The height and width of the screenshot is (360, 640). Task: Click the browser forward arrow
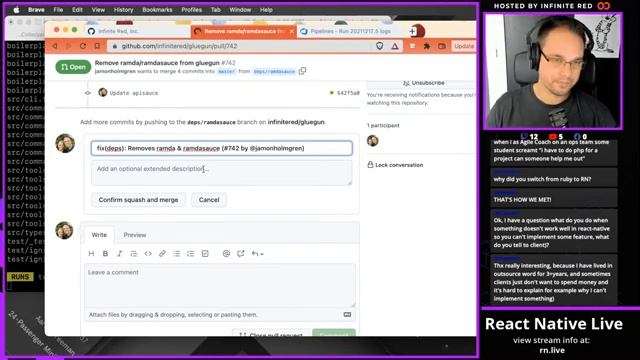click(x=69, y=46)
